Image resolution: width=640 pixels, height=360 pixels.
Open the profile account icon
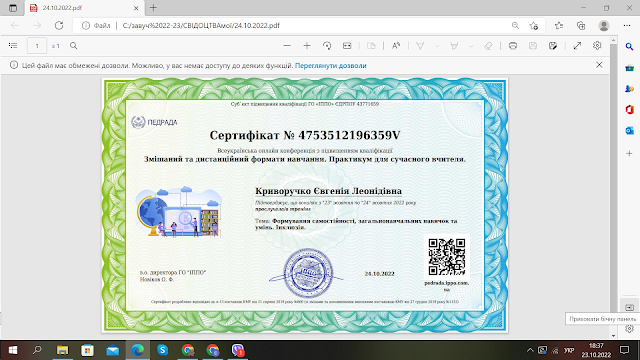point(604,25)
